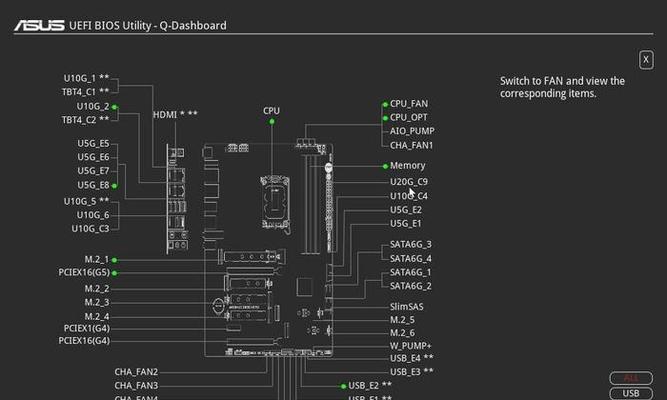
Task: Click the U5G_E6 label
Action: (x=93, y=157)
